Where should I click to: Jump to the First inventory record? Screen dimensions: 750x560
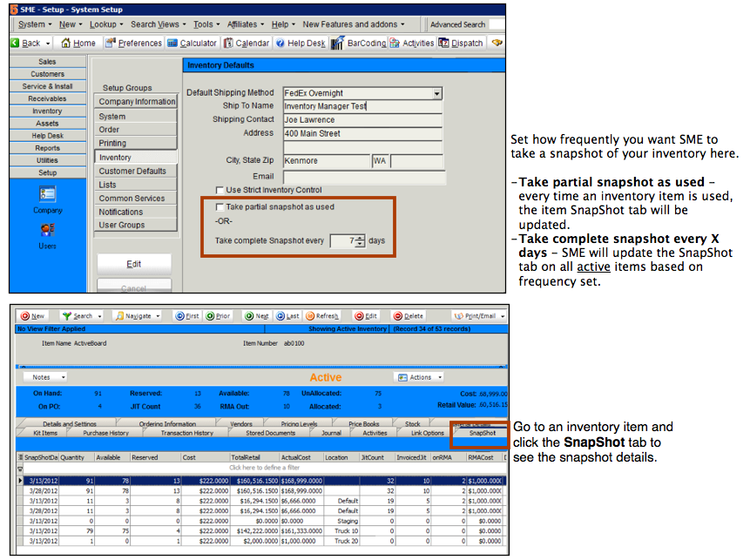pyautogui.click(x=187, y=316)
